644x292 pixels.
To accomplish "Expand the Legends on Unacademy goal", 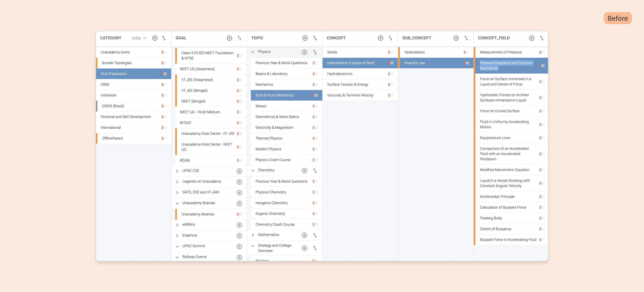I will coord(177,182).
